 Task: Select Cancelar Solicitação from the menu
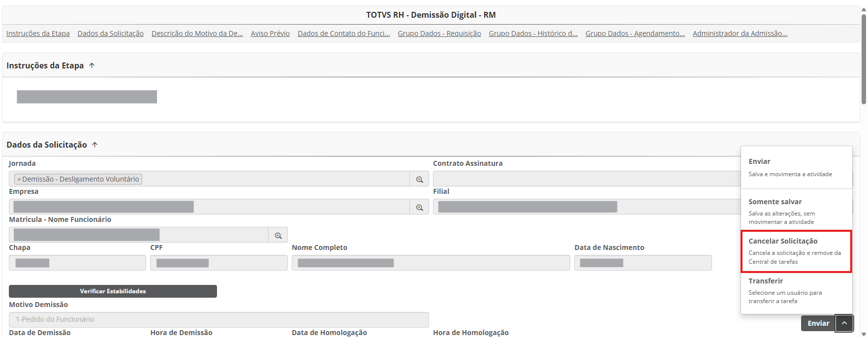point(796,251)
